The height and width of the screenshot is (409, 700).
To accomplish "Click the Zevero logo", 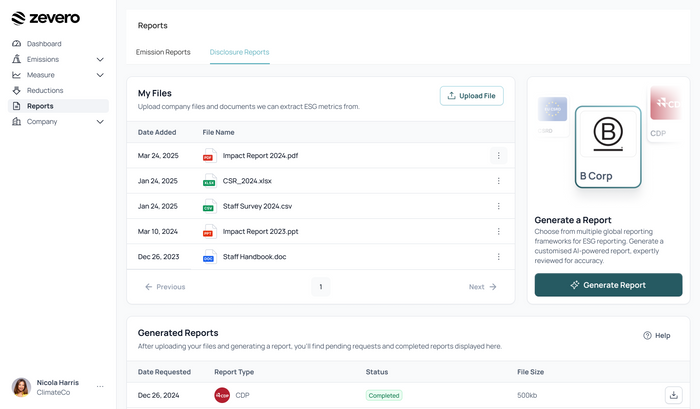I will click(46, 18).
